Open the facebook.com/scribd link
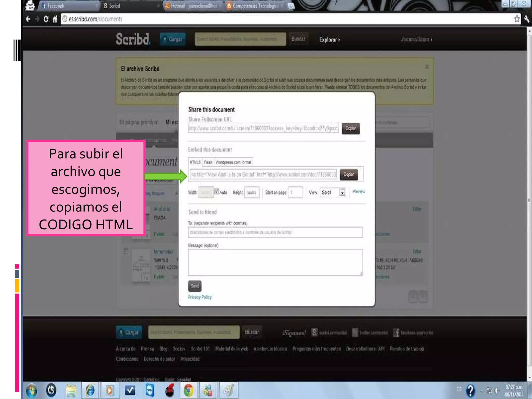This screenshot has height=399, width=532. click(413, 332)
